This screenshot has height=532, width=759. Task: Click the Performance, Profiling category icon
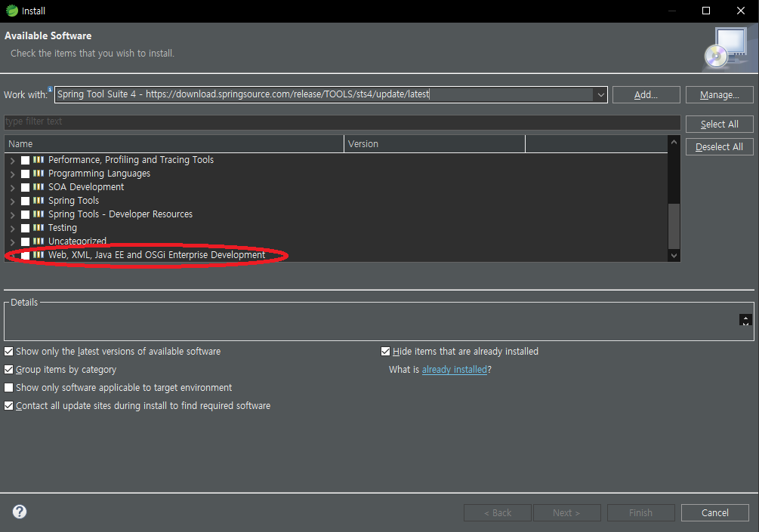(39, 160)
